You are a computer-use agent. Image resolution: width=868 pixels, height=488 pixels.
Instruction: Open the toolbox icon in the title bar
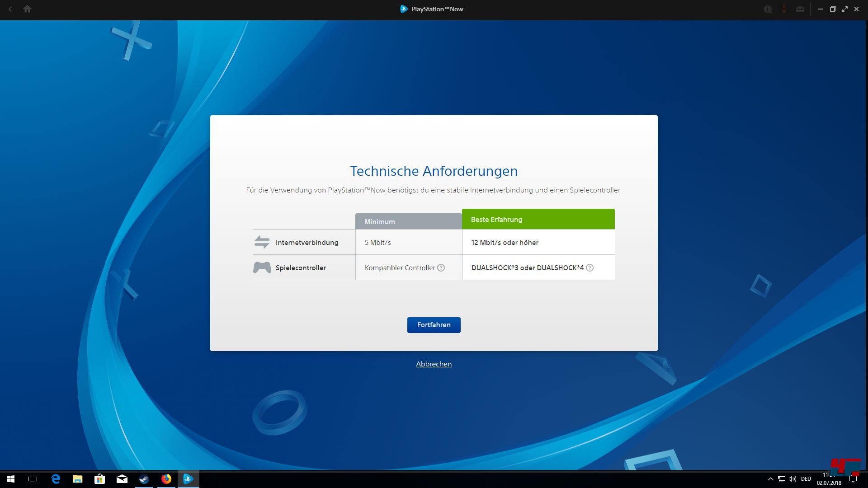(800, 9)
